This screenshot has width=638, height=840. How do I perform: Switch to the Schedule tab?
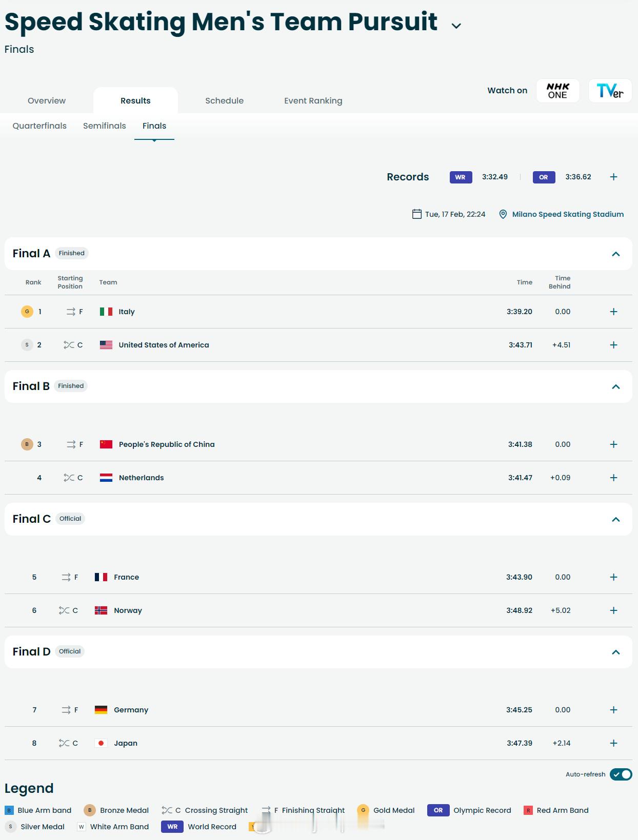[x=224, y=101]
